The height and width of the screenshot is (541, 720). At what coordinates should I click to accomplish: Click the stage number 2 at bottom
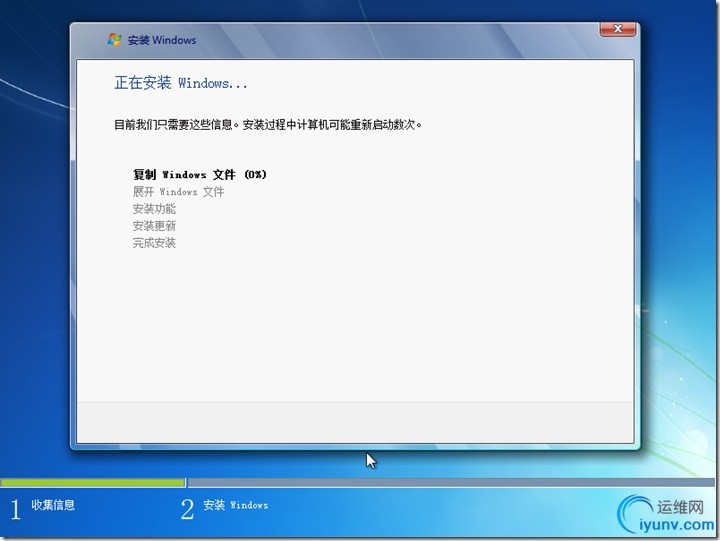187,509
